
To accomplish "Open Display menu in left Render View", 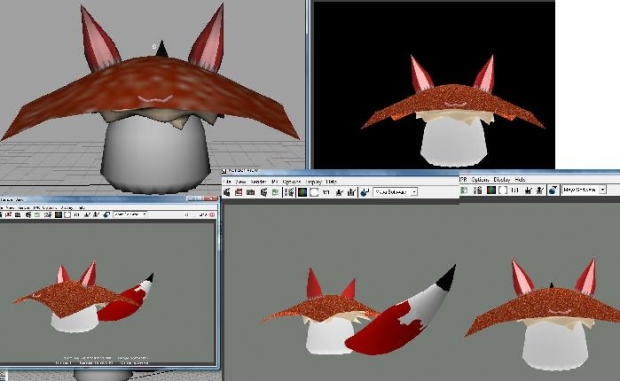I will tap(67, 207).
